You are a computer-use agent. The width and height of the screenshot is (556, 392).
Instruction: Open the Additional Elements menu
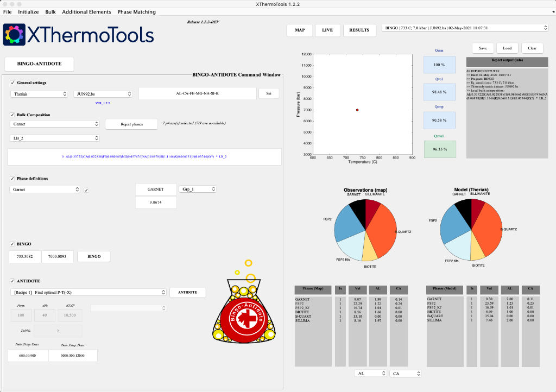pyautogui.click(x=86, y=12)
